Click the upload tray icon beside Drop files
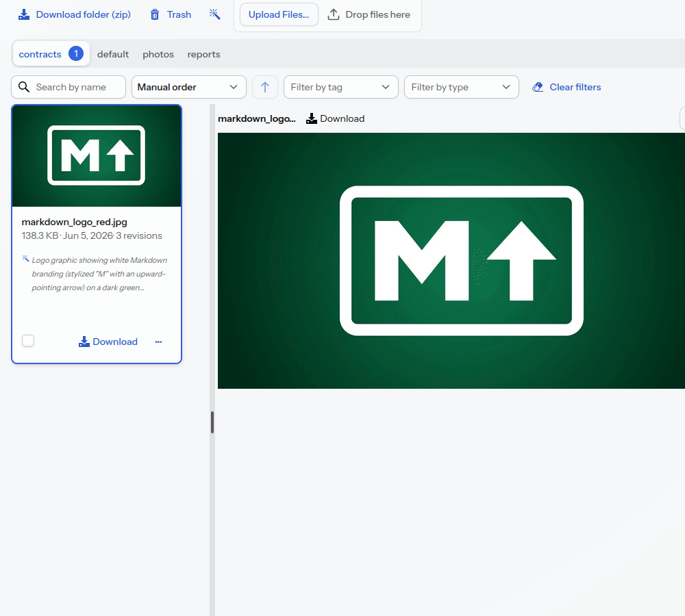 (x=334, y=14)
